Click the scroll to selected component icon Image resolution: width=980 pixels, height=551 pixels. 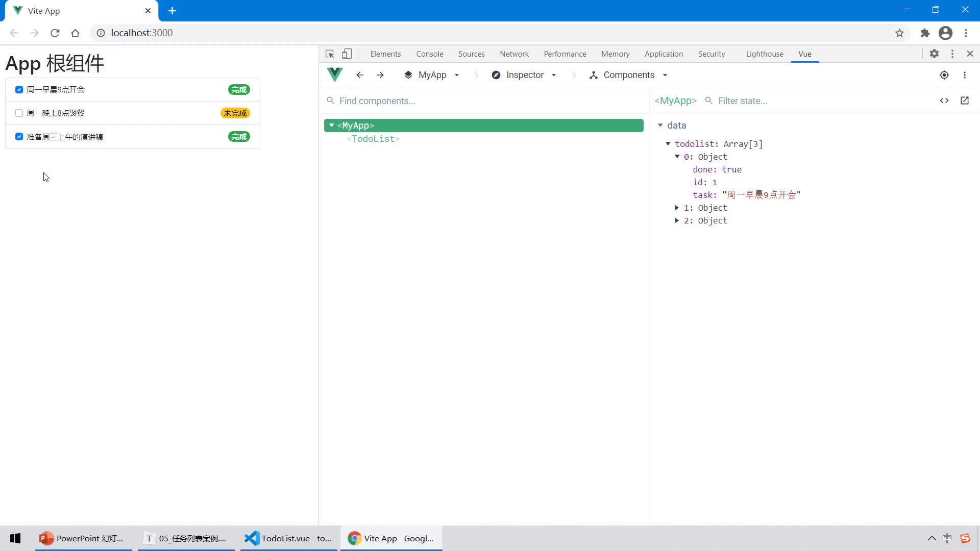[x=944, y=74]
